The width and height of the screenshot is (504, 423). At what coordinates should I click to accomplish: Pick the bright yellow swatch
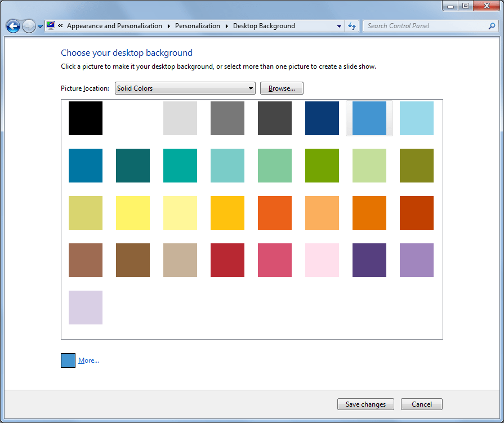click(133, 213)
